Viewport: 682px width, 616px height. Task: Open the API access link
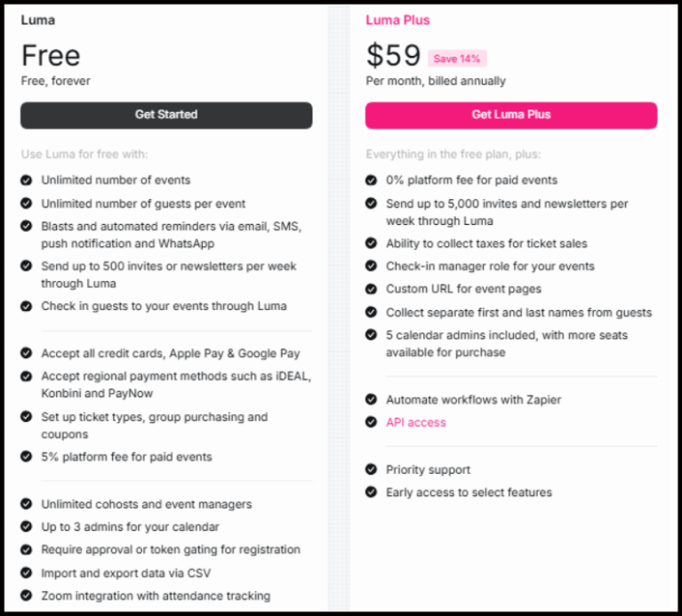(415, 422)
